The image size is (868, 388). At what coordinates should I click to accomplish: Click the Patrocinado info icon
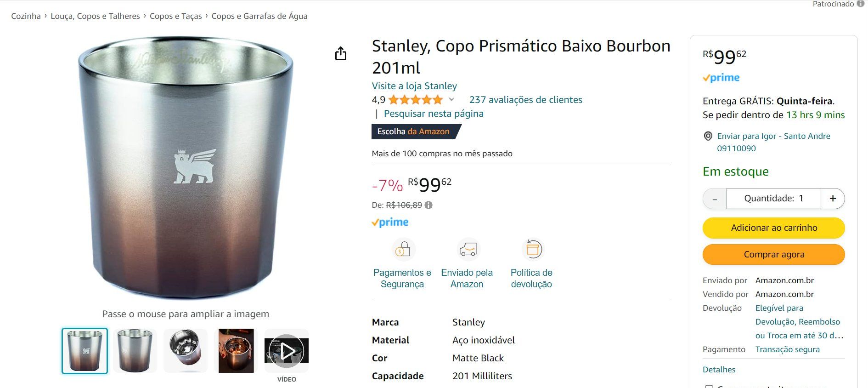coord(860,4)
